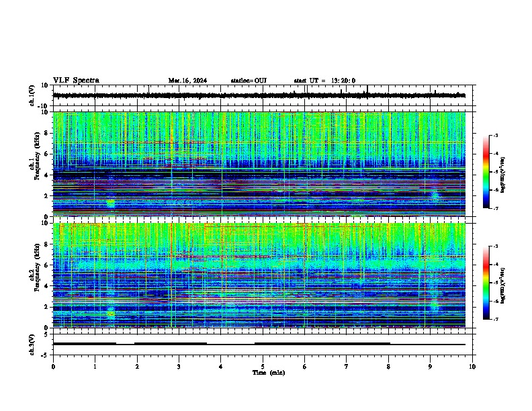The width and height of the screenshot is (532, 411).
Task: Click the ch.2 "Frequency (kHz)" axis label
Action: pyautogui.click(x=37, y=267)
